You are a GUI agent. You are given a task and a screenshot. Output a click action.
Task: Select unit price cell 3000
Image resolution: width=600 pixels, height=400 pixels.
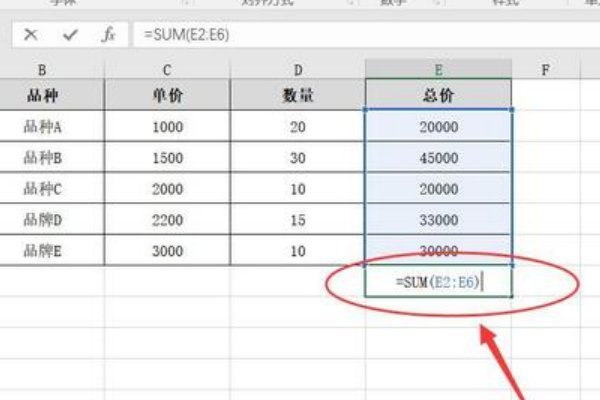tap(167, 250)
